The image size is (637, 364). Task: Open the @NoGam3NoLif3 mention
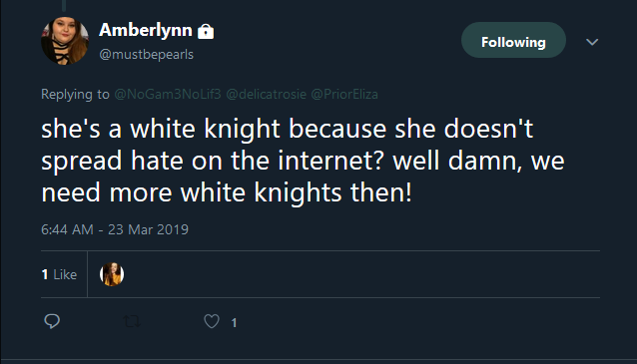click(168, 94)
